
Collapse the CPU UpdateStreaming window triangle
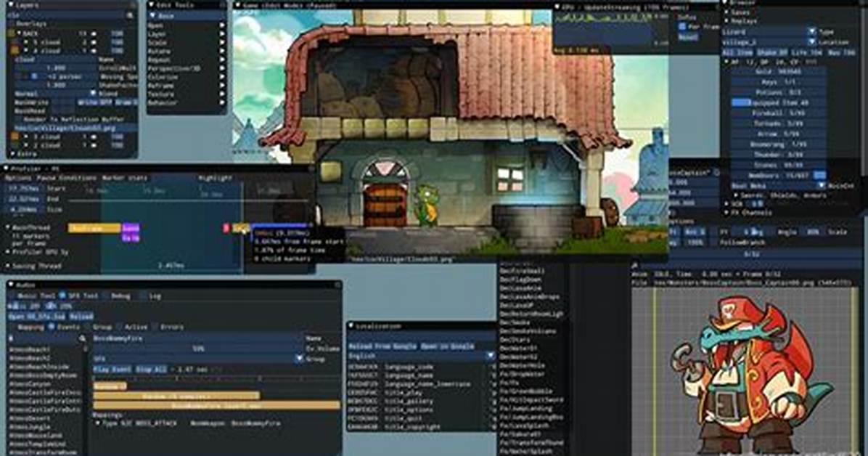(557, 7)
